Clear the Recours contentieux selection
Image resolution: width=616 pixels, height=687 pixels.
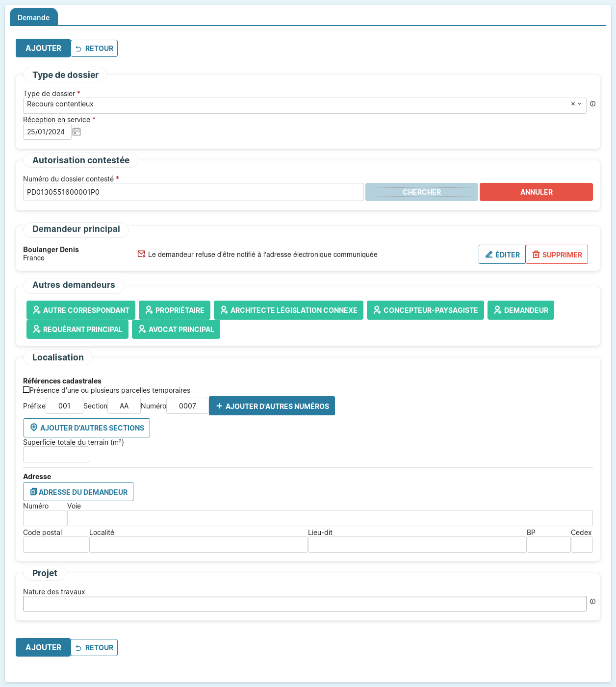click(572, 104)
